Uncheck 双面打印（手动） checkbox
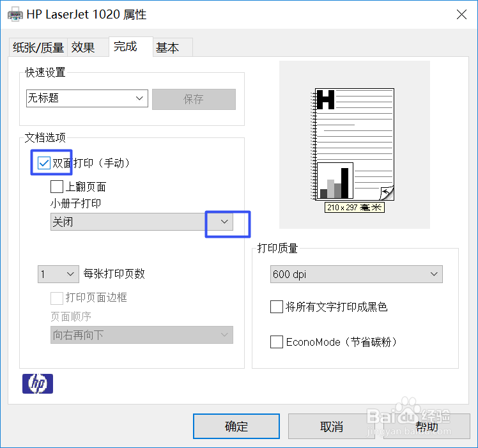Image resolution: width=478 pixels, height=448 pixels. [x=44, y=163]
